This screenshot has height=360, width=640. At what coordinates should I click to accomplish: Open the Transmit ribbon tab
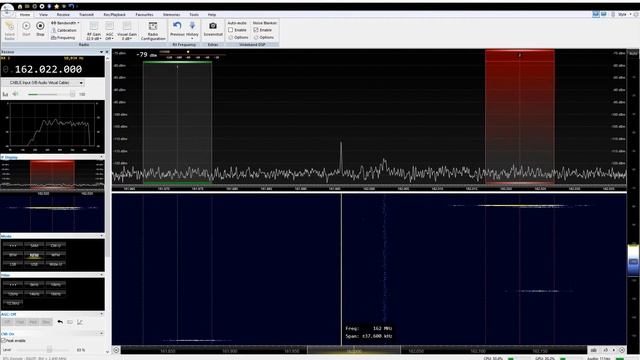click(86, 14)
